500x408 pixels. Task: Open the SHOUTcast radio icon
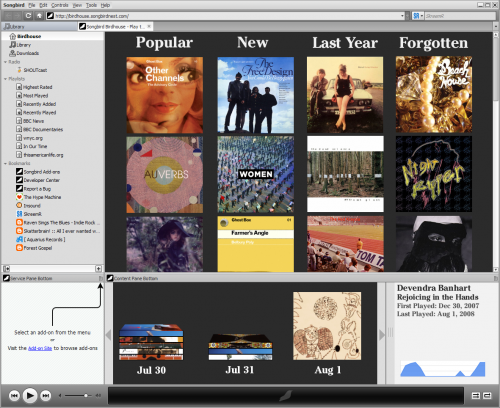click(19, 70)
